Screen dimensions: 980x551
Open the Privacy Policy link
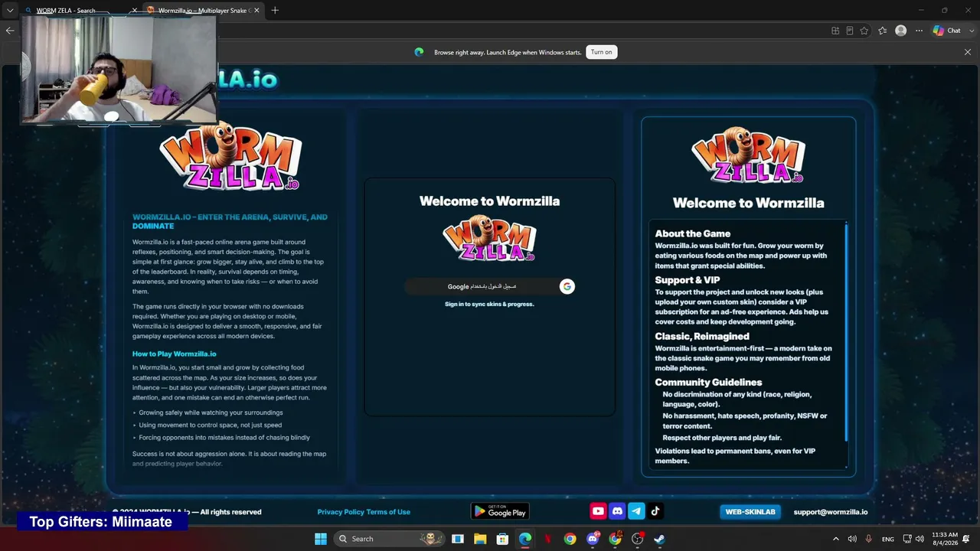[x=341, y=512]
